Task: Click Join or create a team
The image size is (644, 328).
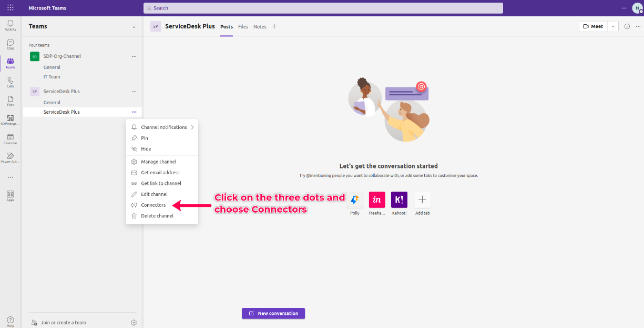Action: pos(58,322)
